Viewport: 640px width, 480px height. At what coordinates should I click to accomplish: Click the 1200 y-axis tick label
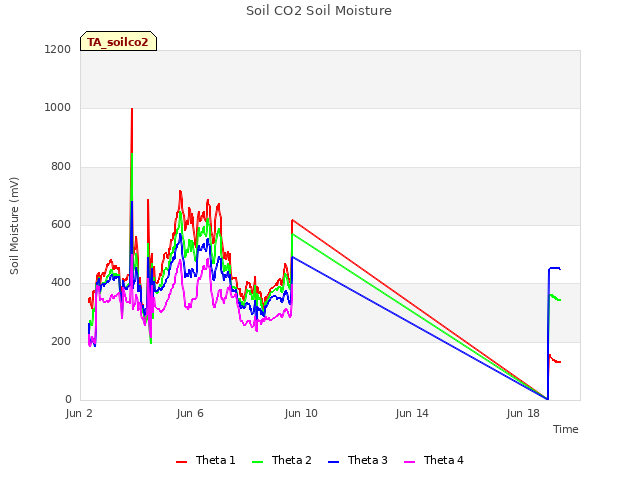pyautogui.click(x=58, y=49)
